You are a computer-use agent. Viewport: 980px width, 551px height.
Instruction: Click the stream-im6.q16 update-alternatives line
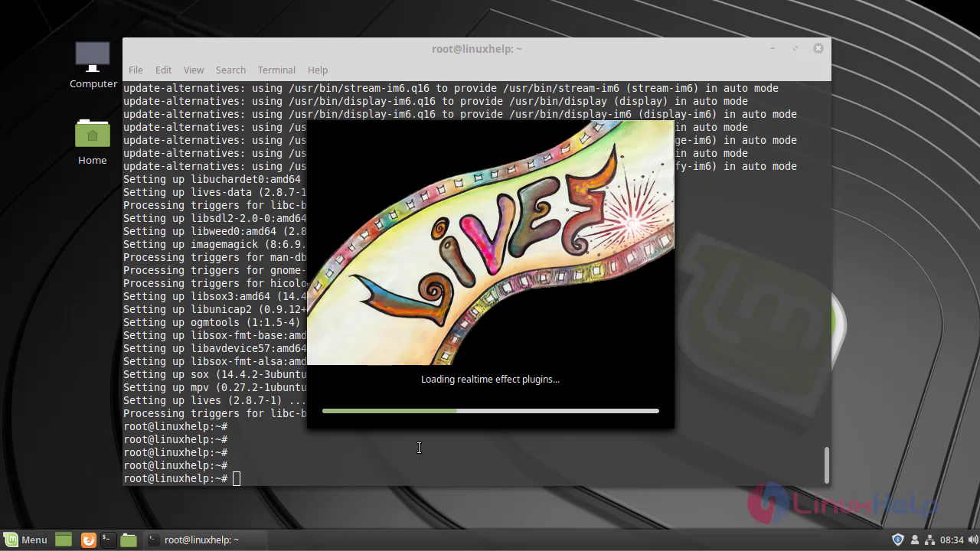[x=451, y=88]
